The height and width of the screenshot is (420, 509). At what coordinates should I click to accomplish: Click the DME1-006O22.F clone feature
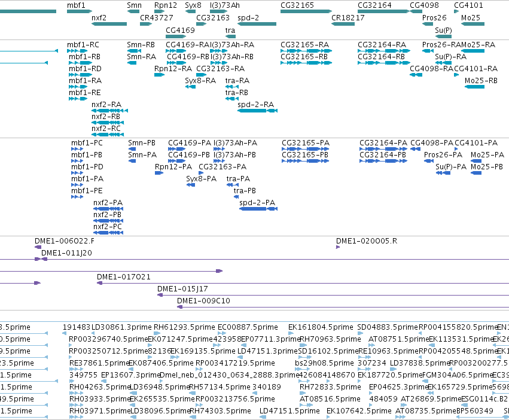pos(38,247)
